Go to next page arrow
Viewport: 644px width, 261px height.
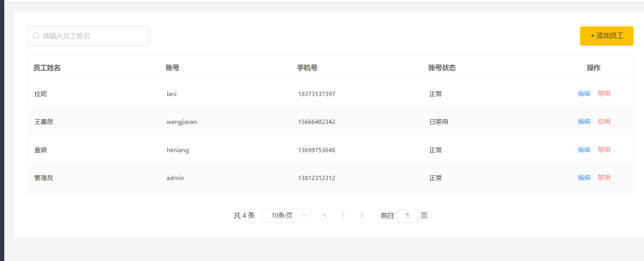tap(362, 215)
